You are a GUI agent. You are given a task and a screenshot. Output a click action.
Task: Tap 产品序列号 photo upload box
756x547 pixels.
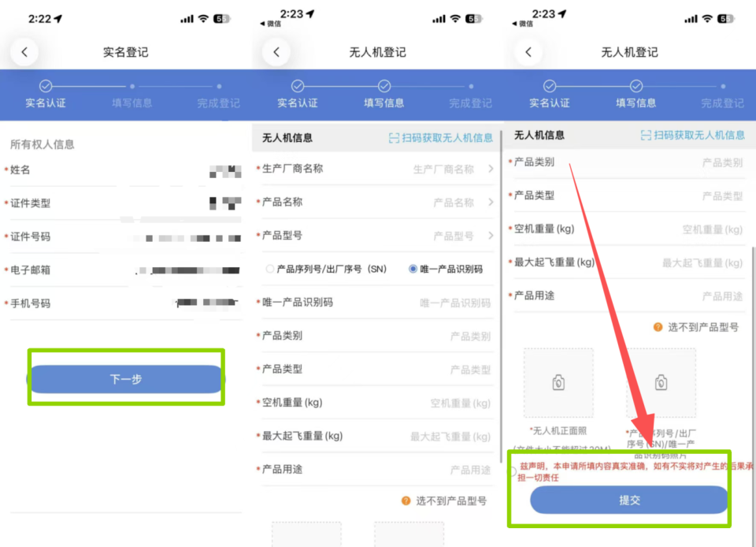click(x=661, y=383)
